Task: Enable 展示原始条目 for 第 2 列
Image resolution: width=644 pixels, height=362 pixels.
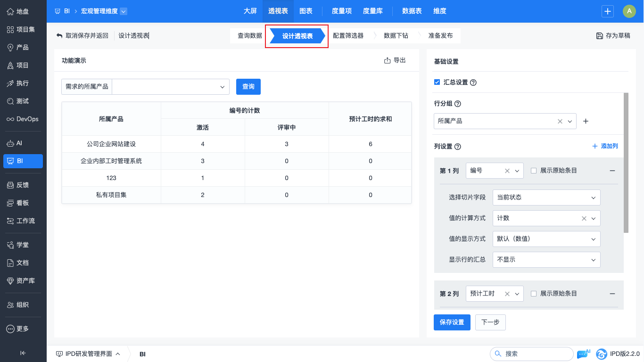Action: pos(534,294)
